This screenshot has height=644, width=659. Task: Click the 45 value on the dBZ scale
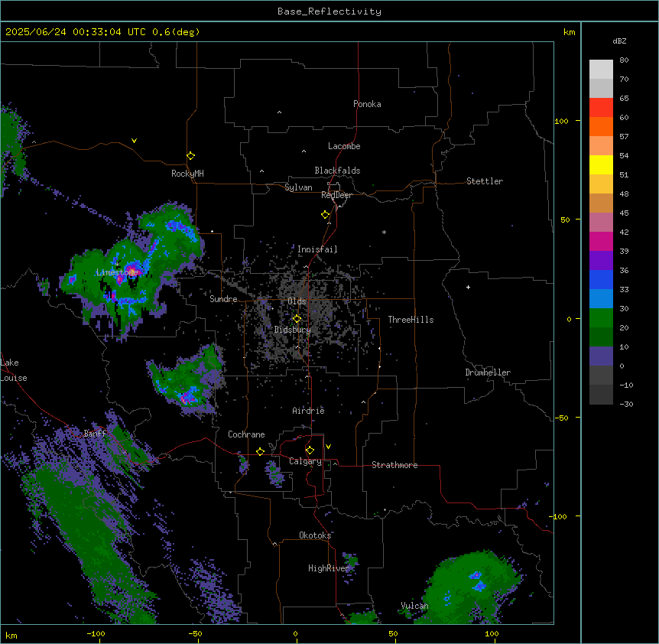coord(624,213)
